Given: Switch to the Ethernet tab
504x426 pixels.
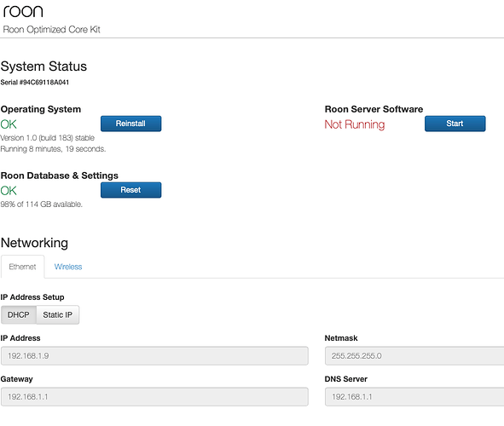Looking at the screenshot, I should (22, 267).
